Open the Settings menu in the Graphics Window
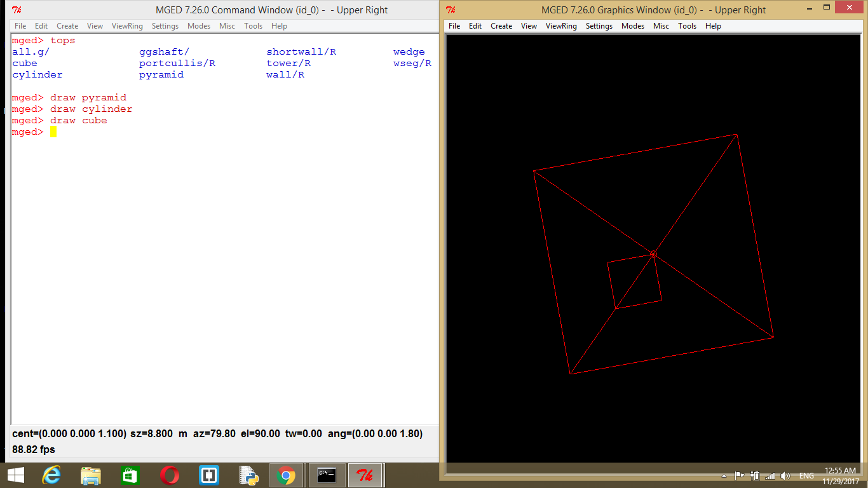 [x=599, y=26]
